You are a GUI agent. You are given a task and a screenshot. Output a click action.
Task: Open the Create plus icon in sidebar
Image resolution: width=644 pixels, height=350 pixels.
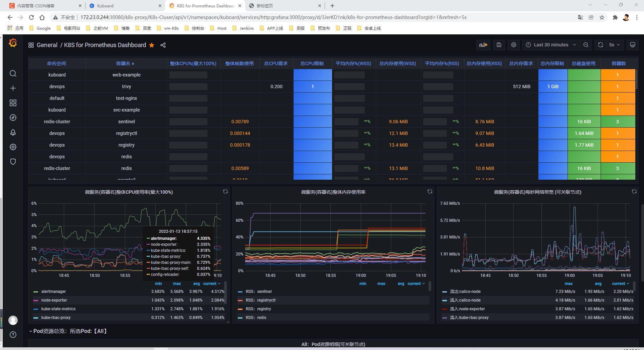(x=13, y=88)
